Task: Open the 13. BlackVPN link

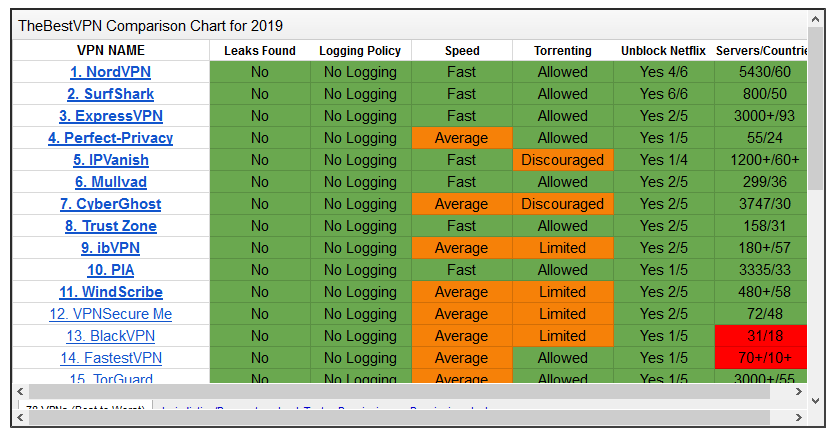Action: click(x=111, y=336)
